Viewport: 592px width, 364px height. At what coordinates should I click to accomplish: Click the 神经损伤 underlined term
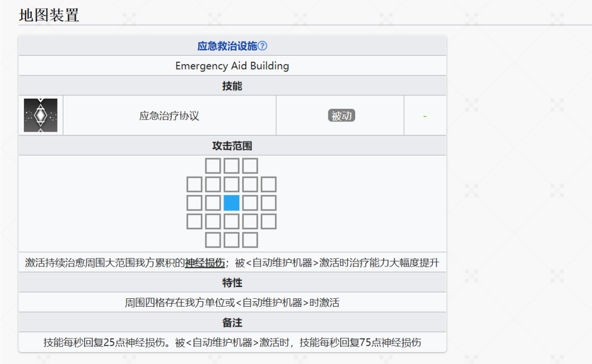pos(205,262)
